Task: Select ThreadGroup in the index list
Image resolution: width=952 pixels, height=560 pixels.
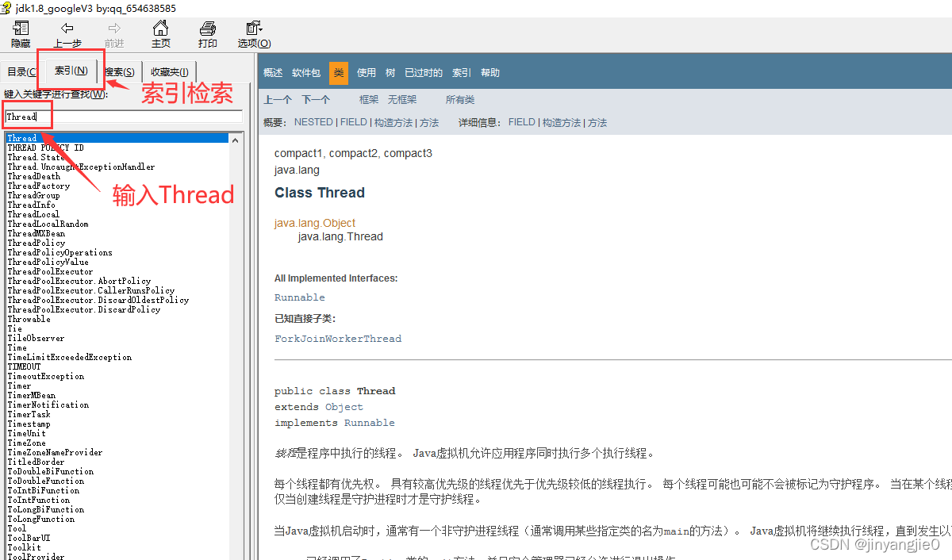Action: pyautogui.click(x=33, y=195)
